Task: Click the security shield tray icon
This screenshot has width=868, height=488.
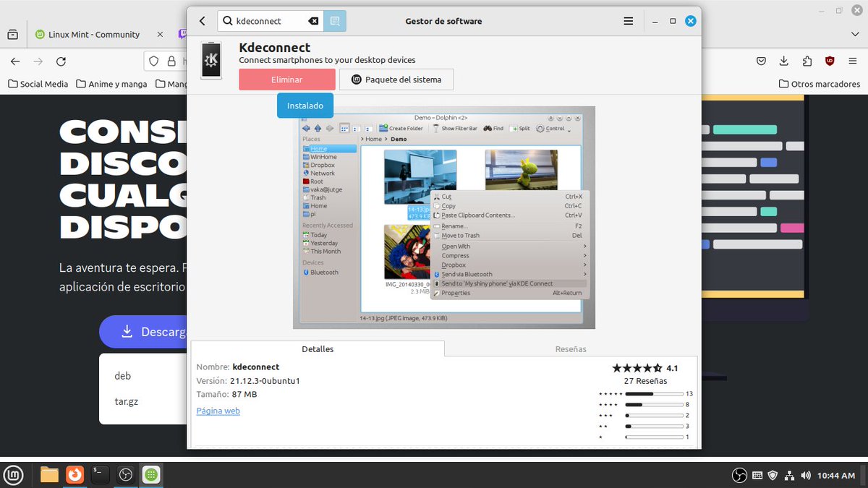Action: click(773, 475)
